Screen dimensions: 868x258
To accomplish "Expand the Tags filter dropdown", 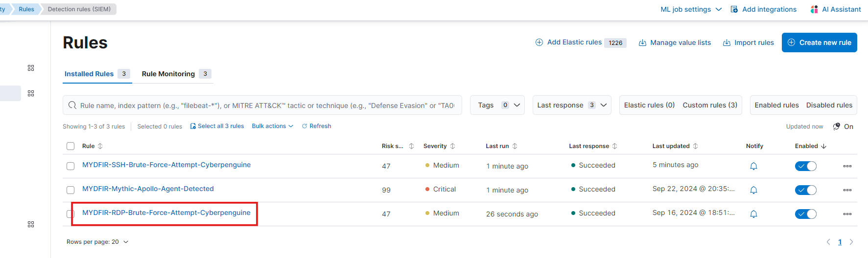I will 497,105.
